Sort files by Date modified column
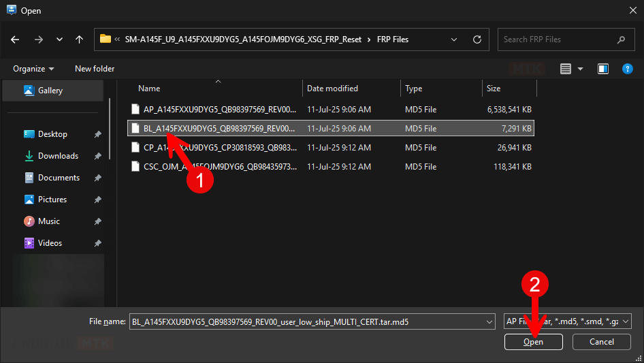Image resolution: width=644 pixels, height=363 pixels. point(332,89)
